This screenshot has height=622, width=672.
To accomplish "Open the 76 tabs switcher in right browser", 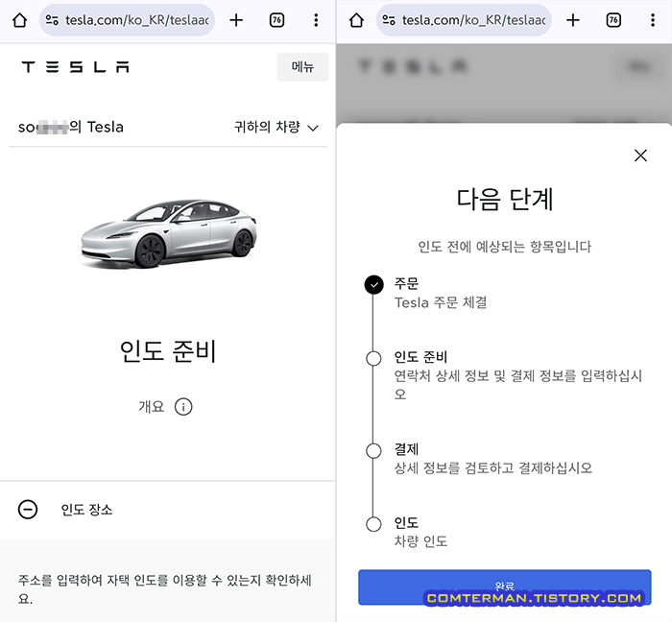I will pyautogui.click(x=613, y=20).
